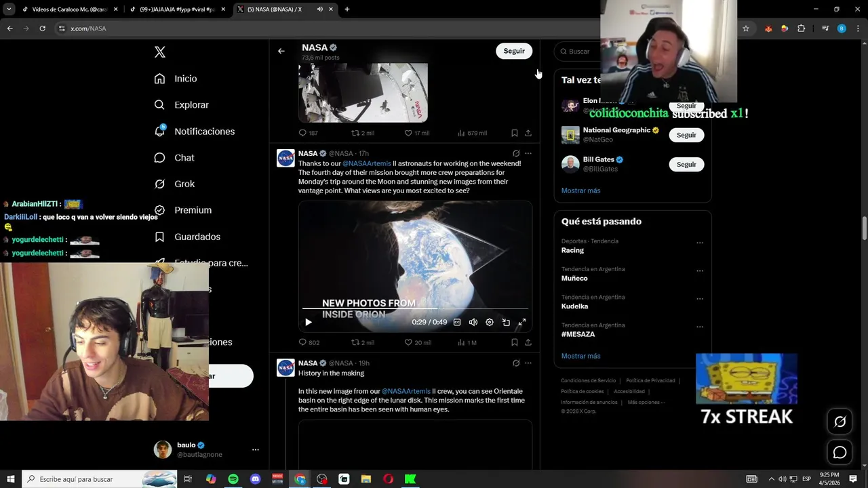This screenshot has height=488, width=868.
Task: Open Chrome media control icon
Action: click(x=825, y=28)
